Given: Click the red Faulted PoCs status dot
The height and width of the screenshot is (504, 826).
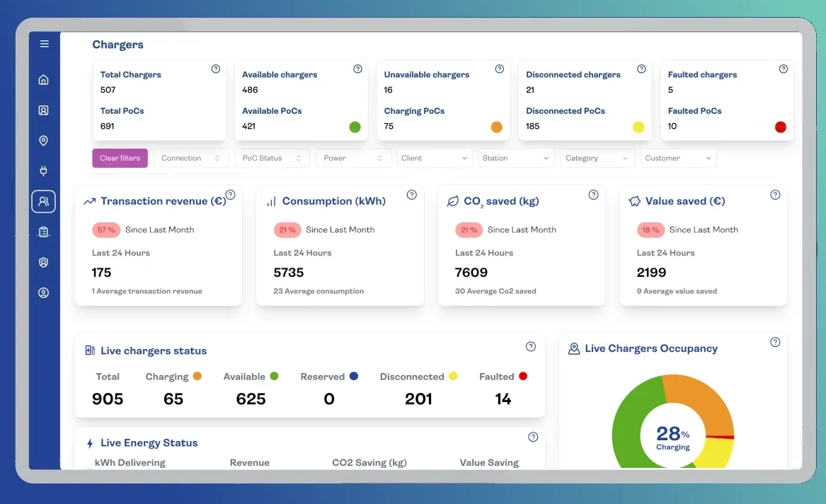Looking at the screenshot, I should [780, 127].
